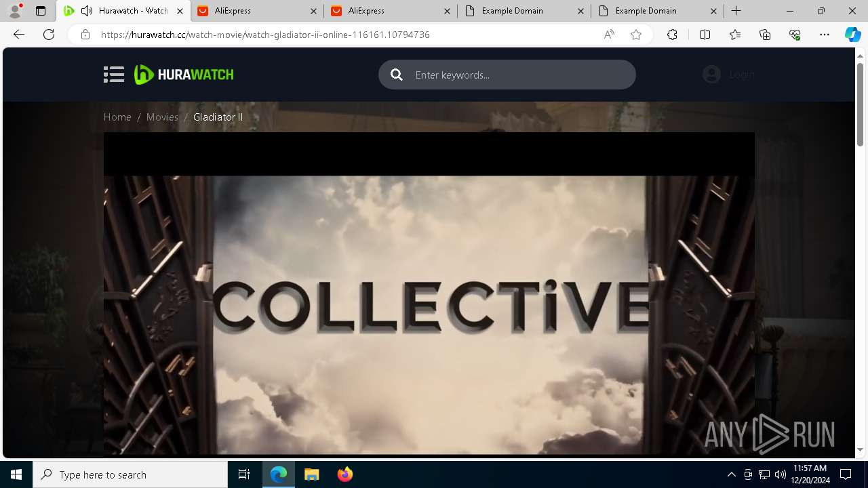This screenshot has width=868, height=488.
Task: Click the Hurawatch logo
Action: [x=184, y=75]
